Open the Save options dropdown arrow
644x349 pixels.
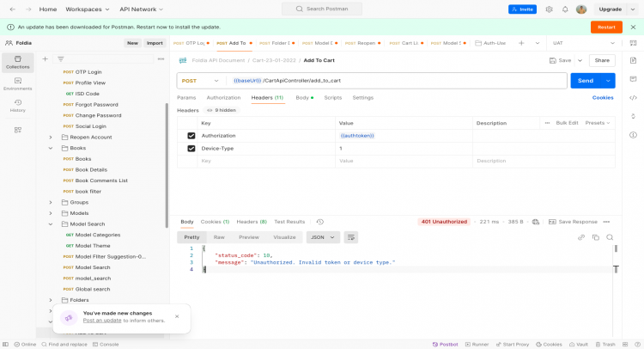580,60
